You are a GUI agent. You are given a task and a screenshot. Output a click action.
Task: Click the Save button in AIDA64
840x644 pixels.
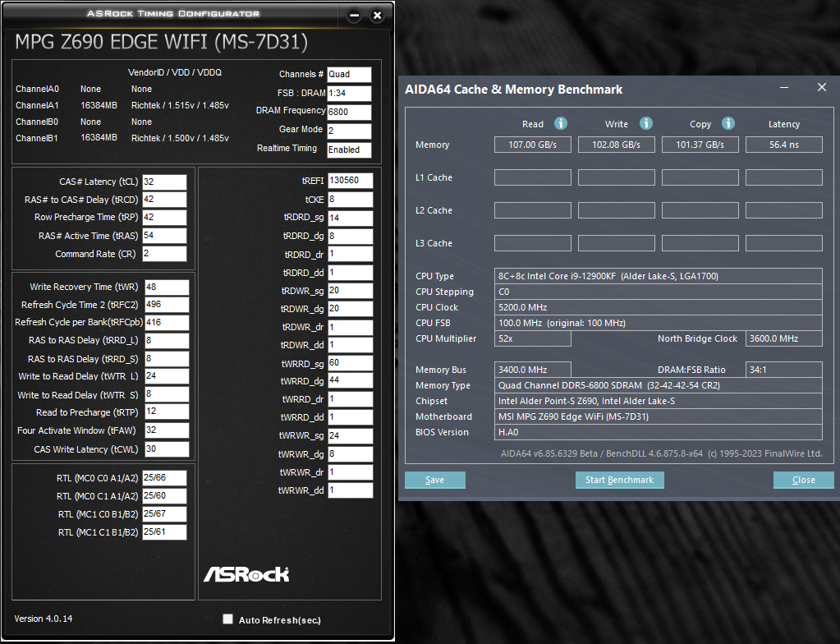pos(435,480)
